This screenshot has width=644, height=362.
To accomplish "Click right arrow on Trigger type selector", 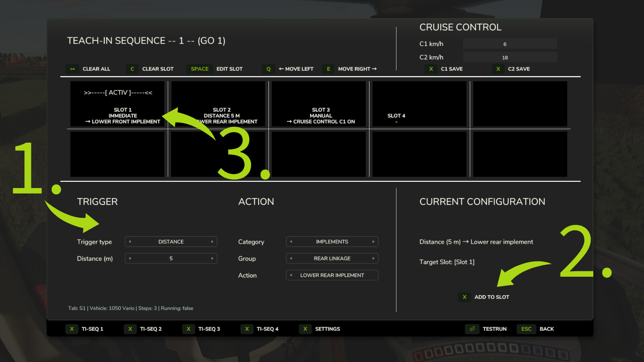I will (212, 242).
